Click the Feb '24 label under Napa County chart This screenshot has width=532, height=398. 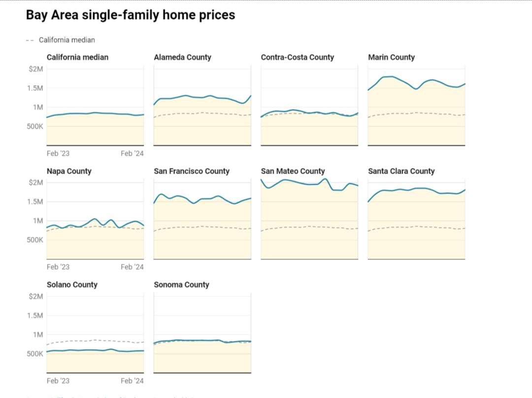pos(132,267)
